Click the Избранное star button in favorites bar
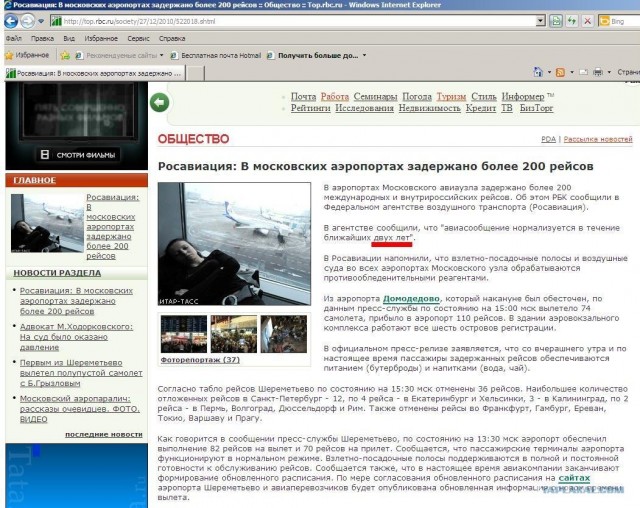The width and height of the screenshot is (640, 508). coord(27,55)
